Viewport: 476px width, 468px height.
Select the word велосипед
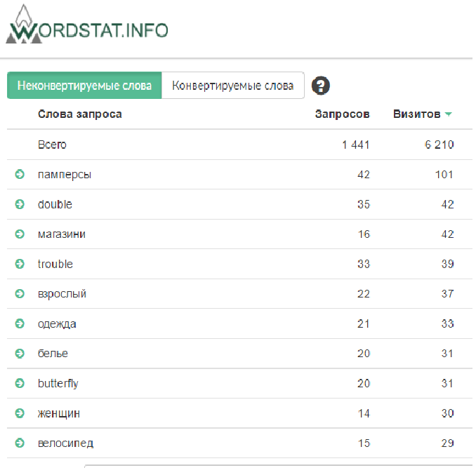tap(65, 443)
